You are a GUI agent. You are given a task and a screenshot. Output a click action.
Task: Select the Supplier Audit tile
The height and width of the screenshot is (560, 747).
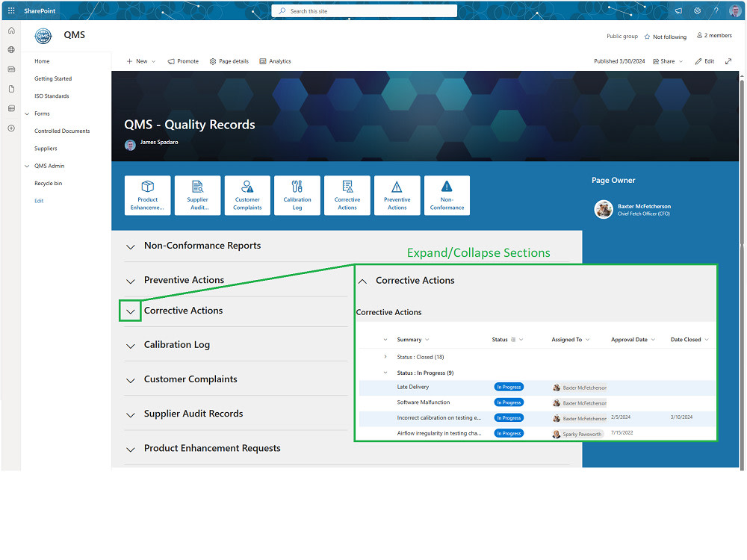tap(197, 195)
